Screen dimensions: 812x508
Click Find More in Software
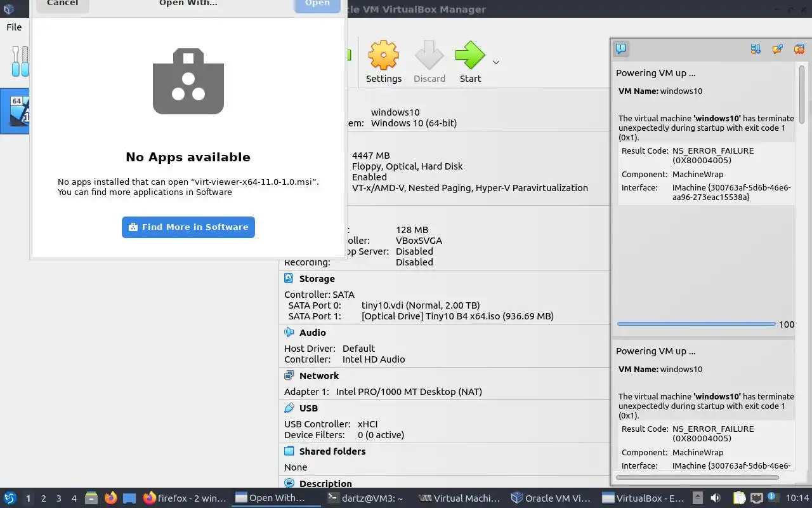pyautogui.click(x=188, y=227)
